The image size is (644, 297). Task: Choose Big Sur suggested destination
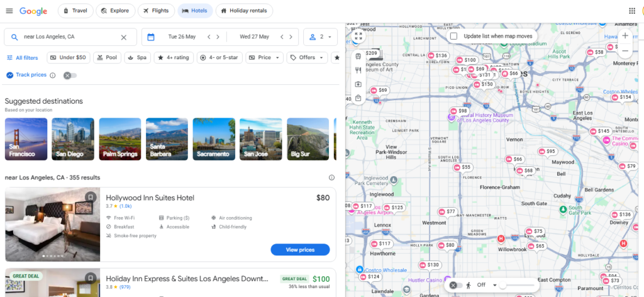pyautogui.click(x=308, y=139)
